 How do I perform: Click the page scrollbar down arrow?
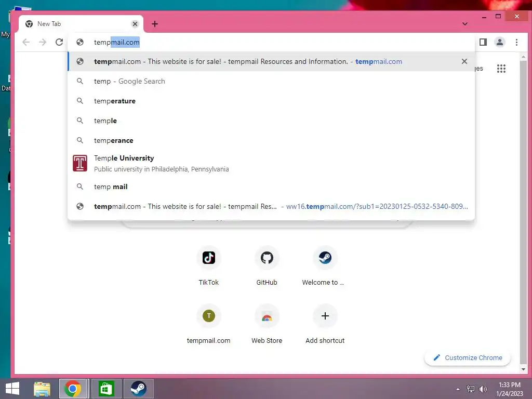pos(523,369)
